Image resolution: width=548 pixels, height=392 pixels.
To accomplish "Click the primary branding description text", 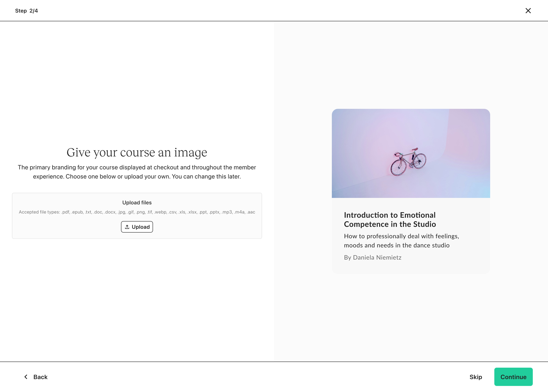I will (137, 172).
